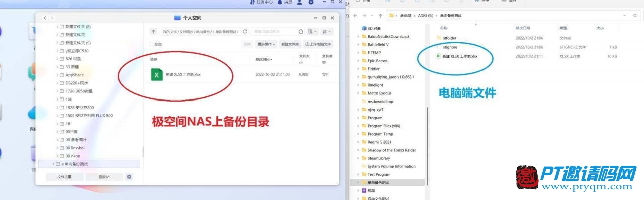Go back in Windows Explorer
Image resolution: width=644 pixels, height=200 pixels.
(x=355, y=16)
